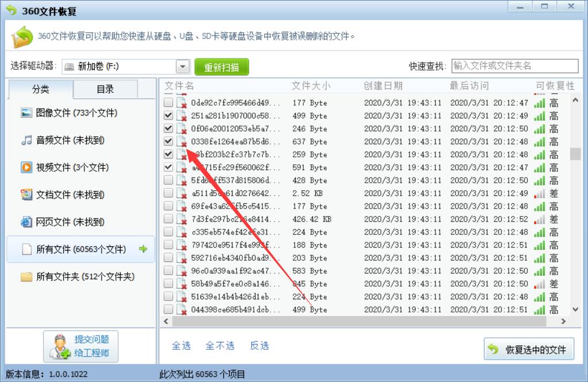588x382 pixels.
Task: Click the green recover arrow icon on 恢复选中的文件
Action: tap(493, 349)
